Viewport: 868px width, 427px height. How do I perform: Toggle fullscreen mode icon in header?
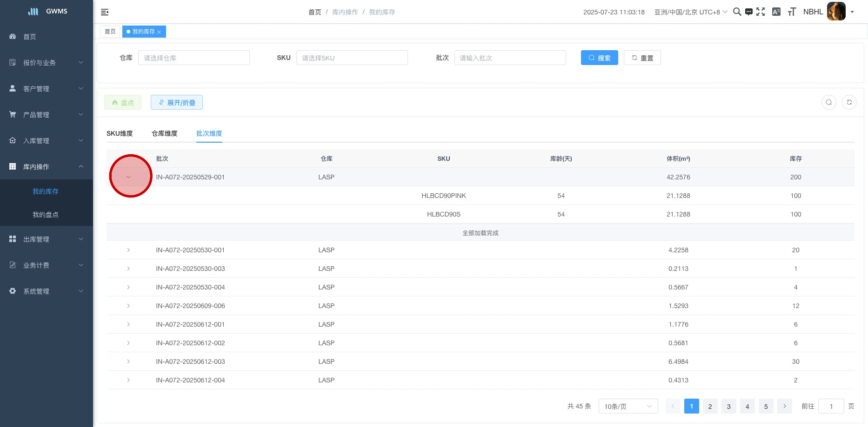[x=761, y=12]
